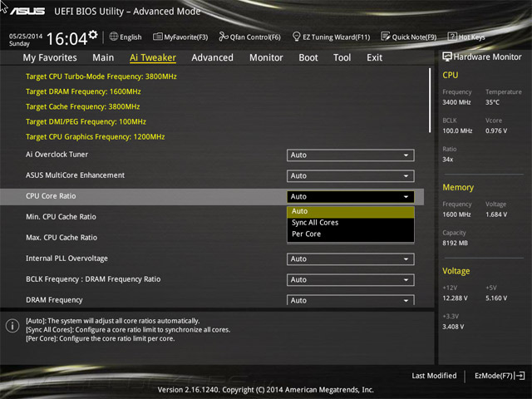Click the EzMode exit arrow icon
The width and height of the screenshot is (532, 399).
(x=520, y=376)
